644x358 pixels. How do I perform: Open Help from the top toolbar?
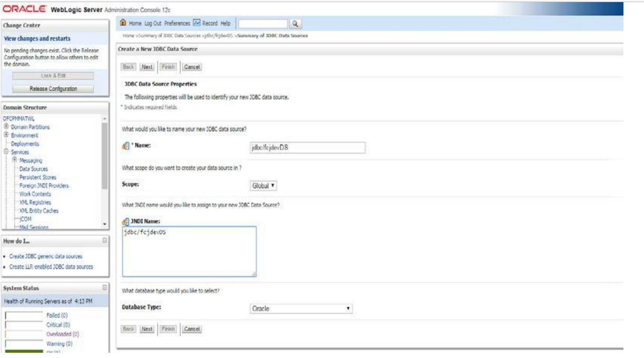pos(226,23)
